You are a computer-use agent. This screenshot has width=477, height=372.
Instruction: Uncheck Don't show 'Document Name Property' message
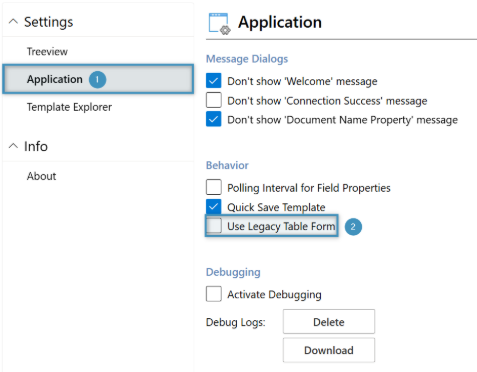[213, 119]
